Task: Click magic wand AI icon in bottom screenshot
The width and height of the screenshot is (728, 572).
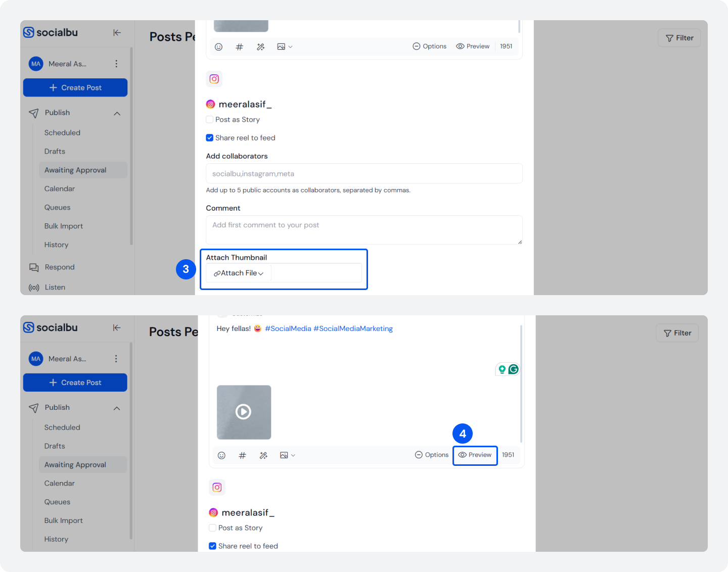Action: pyautogui.click(x=263, y=455)
